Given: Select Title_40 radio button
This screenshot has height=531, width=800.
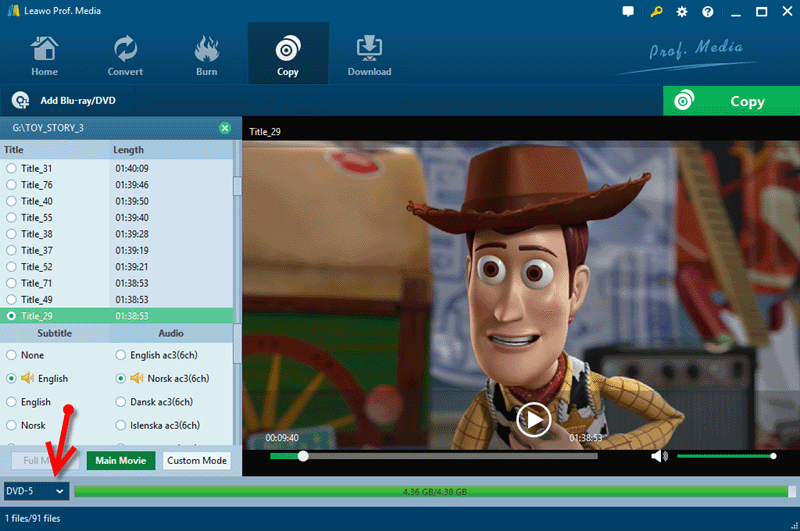Looking at the screenshot, I should pyautogui.click(x=11, y=201).
